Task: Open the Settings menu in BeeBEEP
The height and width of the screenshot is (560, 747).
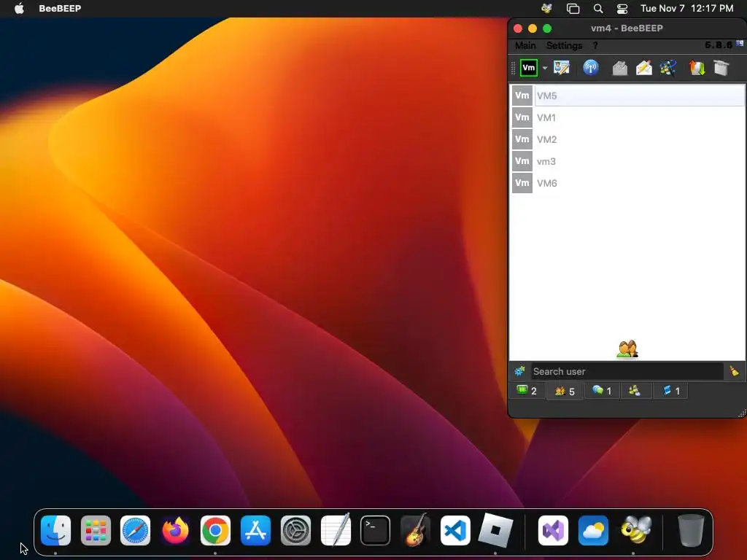Action: tap(564, 45)
